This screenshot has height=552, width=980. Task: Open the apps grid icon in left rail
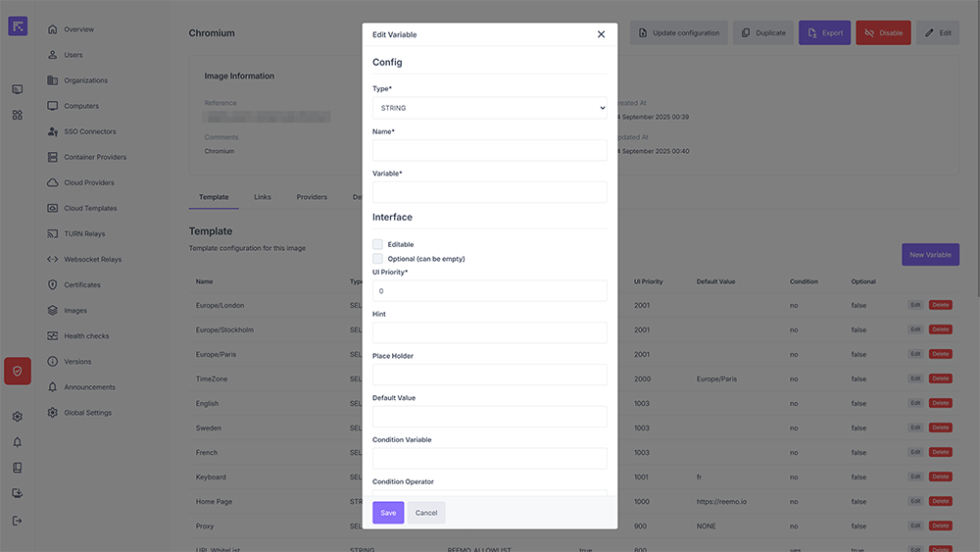click(18, 115)
